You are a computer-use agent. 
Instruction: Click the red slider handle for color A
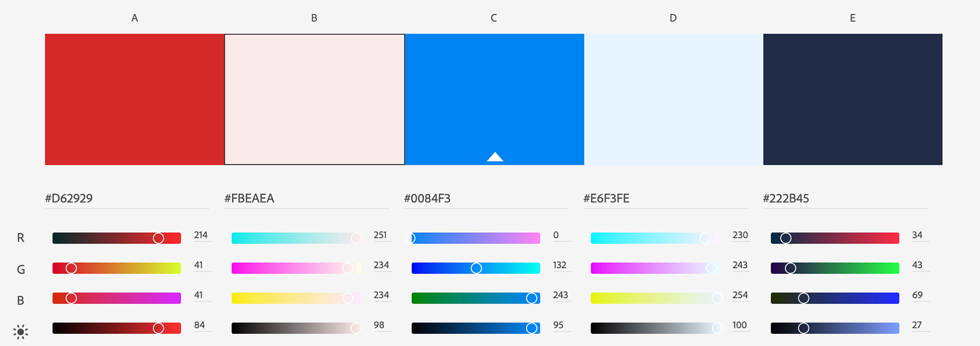coord(158,238)
